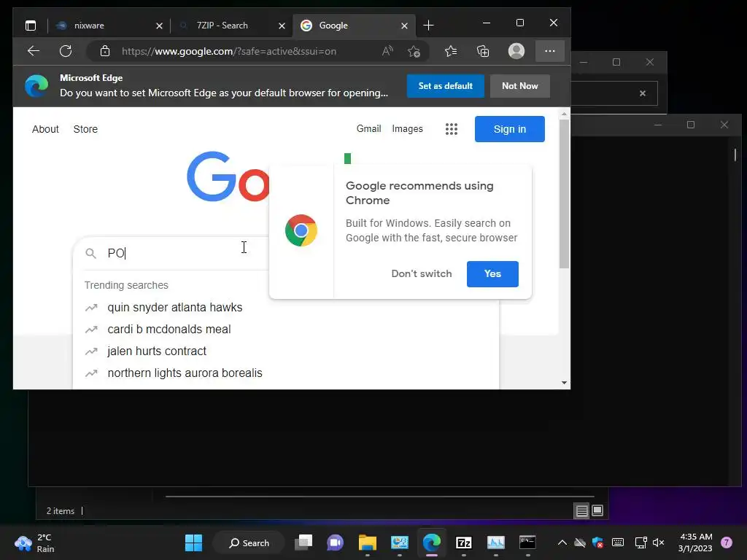This screenshot has width=747, height=560.
Task: Select suggestion northern lights aurora borealis
Action: tap(185, 373)
